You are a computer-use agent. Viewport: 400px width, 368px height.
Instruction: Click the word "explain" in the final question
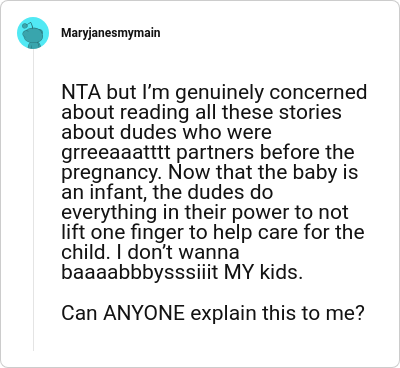pos(223,313)
